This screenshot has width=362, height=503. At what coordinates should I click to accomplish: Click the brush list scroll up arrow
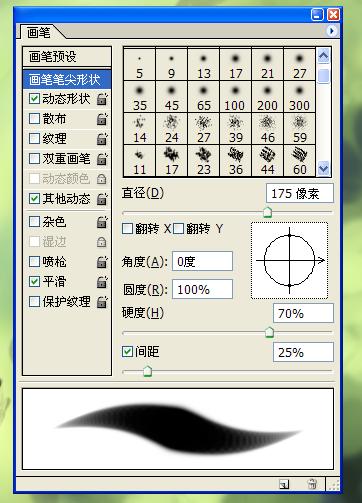(x=324, y=56)
